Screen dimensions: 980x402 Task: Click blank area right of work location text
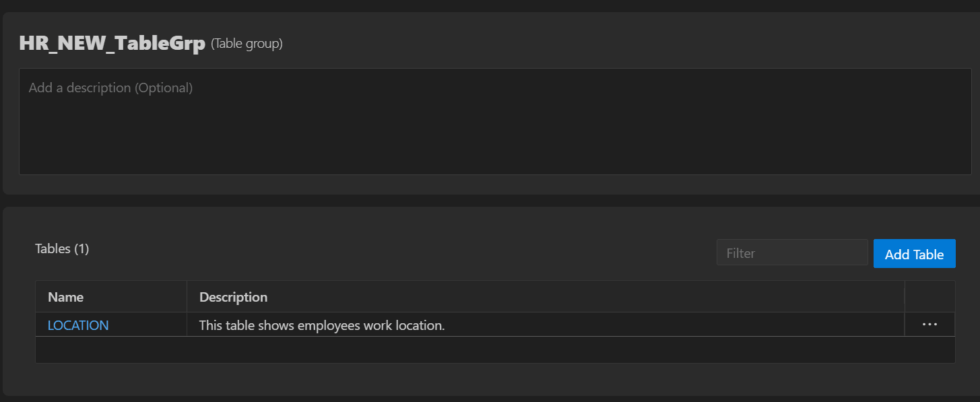pos(674,325)
